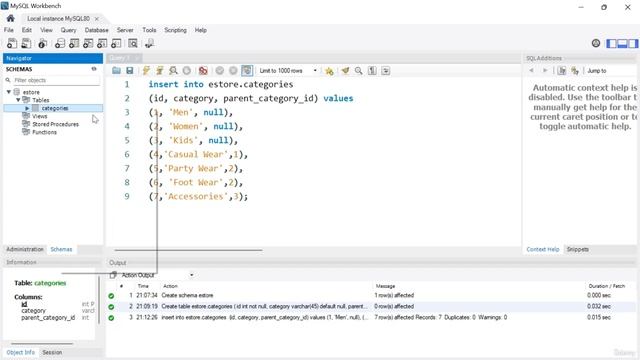Viewport: 640px width, 360px height.
Task: Reconnect to the DBMS from main toolbar
Action: [x=149, y=43]
